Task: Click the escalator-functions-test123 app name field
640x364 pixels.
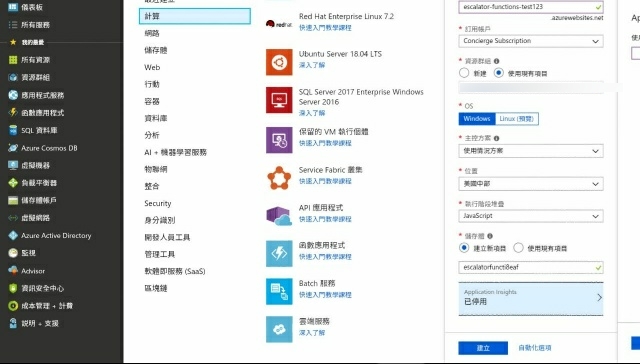Action: tap(531, 7)
